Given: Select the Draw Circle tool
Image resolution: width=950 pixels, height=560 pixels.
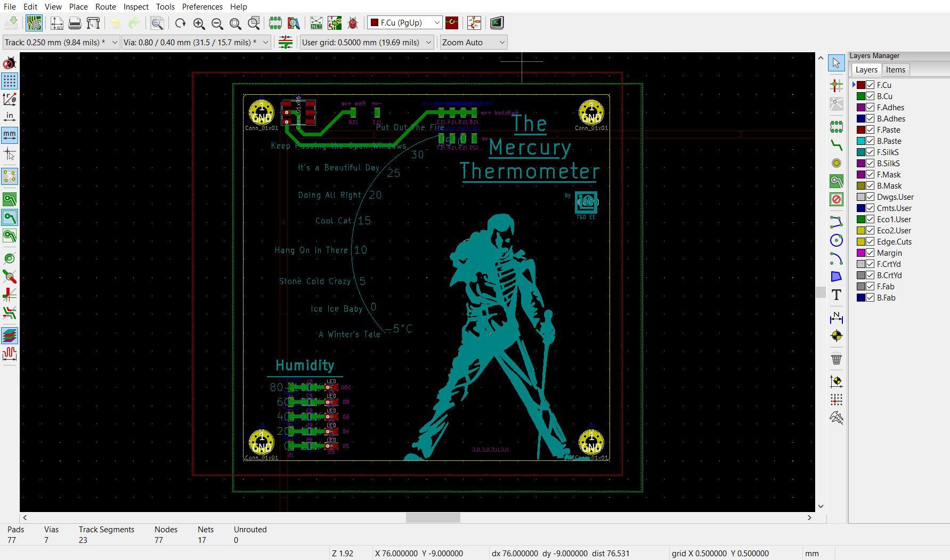Looking at the screenshot, I should point(837,240).
